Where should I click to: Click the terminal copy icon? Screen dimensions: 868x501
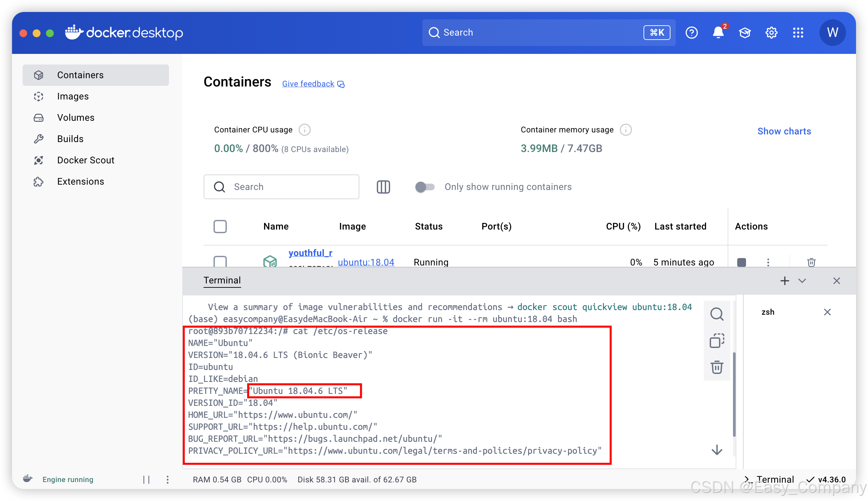click(717, 341)
